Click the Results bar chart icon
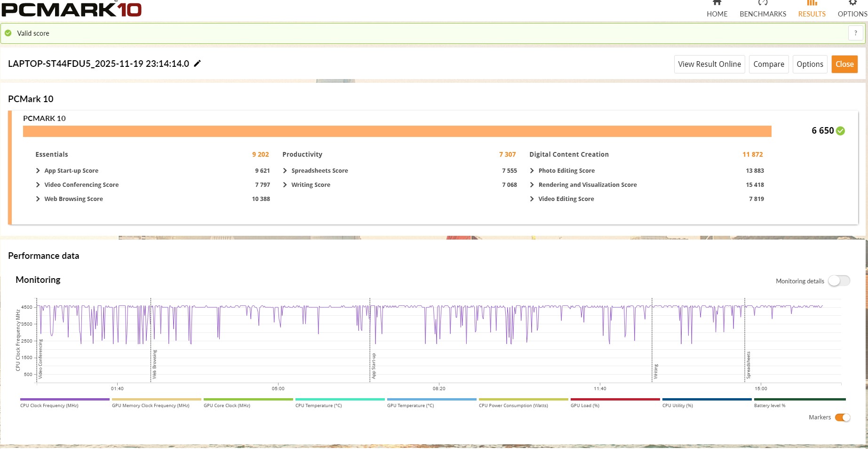868x449 pixels. pyautogui.click(x=812, y=3)
